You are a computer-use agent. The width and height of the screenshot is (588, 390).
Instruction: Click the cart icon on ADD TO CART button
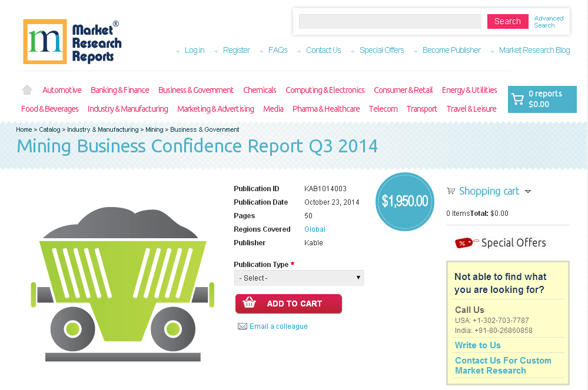tap(250, 304)
